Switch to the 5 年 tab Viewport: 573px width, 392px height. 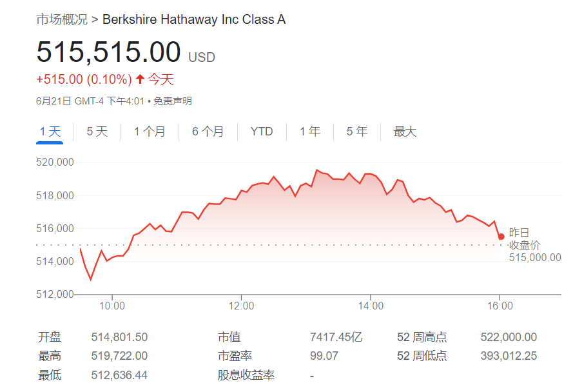[x=357, y=132]
